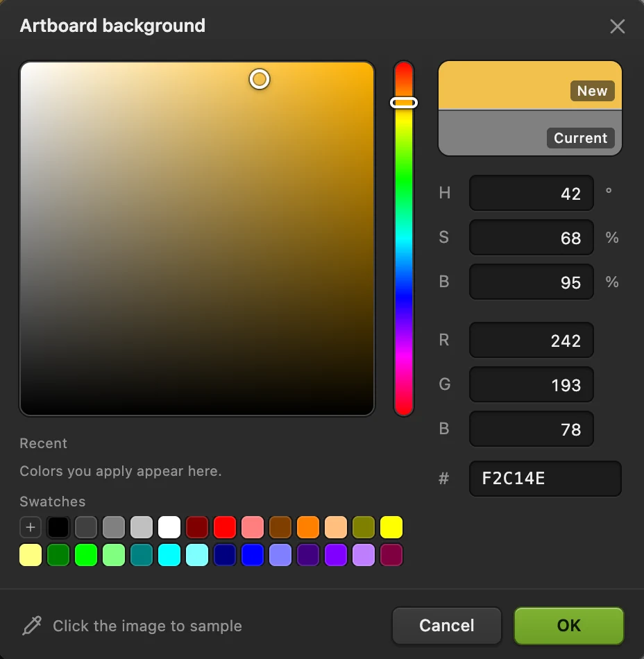Select the cyan swatch
644x659 pixels.
pyautogui.click(x=169, y=555)
